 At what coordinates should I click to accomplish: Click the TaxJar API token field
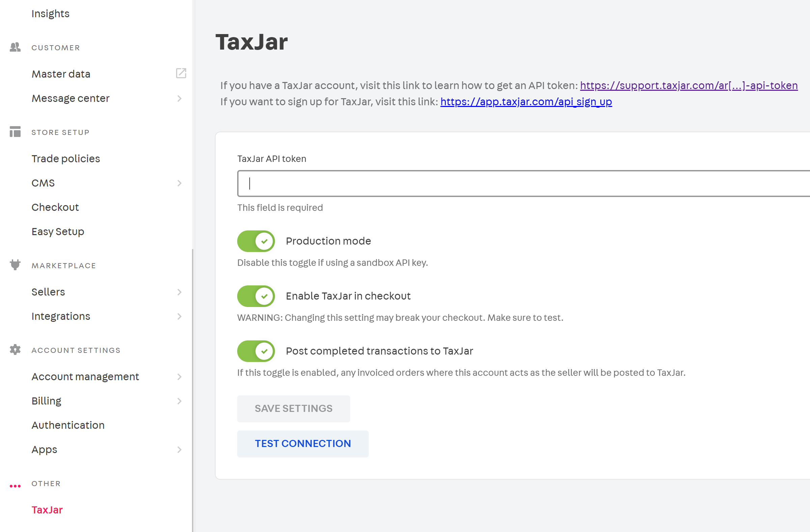[524, 184]
